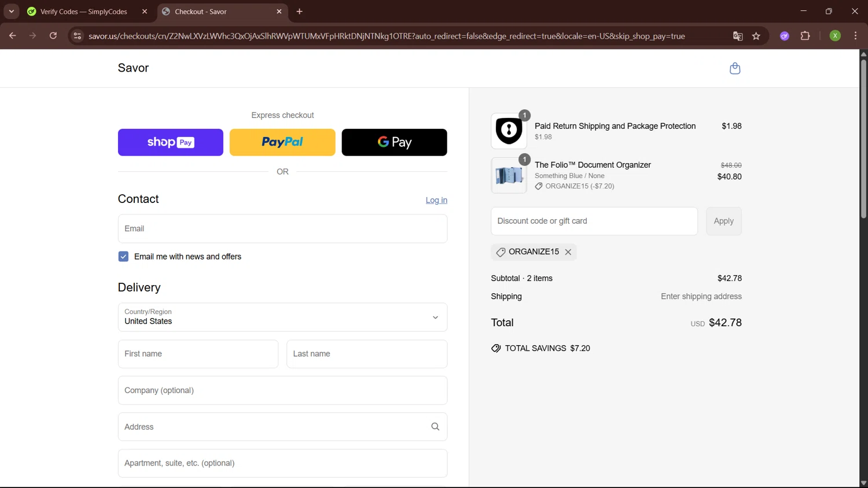Viewport: 868px width, 488px height.
Task: Open site information icon in address bar
Action: tap(77, 36)
